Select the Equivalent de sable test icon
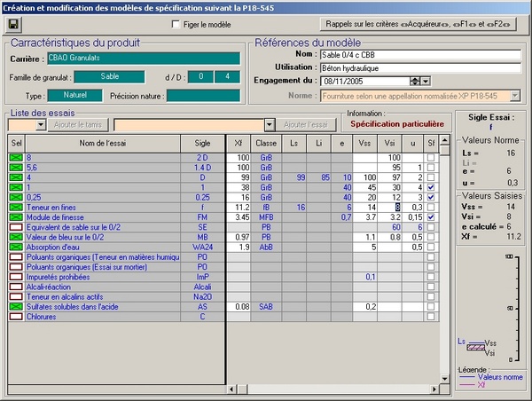This screenshot has width=532, height=401. coord(16,226)
